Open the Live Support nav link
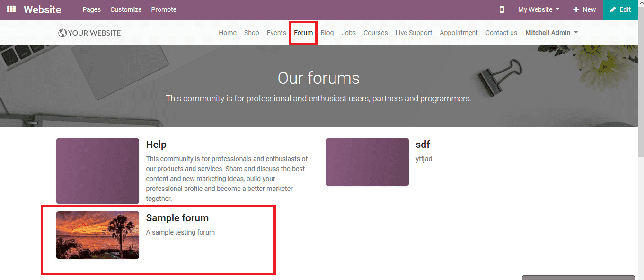Image resolution: width=644 pixels, height=280 pixels. click(414, 33)
